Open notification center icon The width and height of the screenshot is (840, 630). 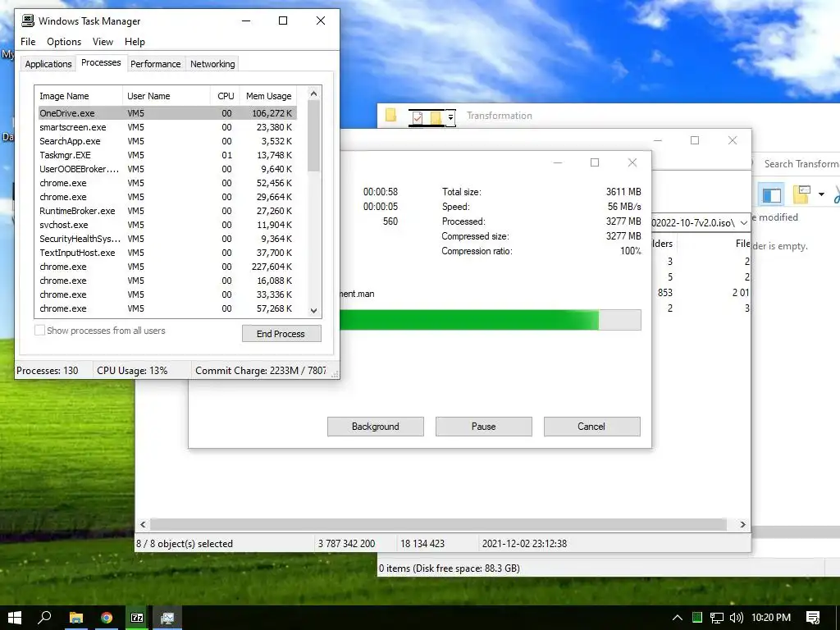tap(813, 618)
